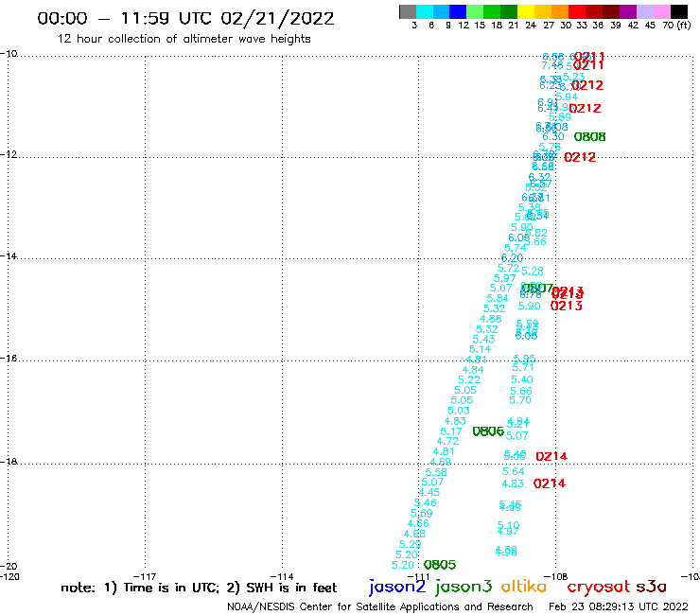
Task: Click the wave height value '5.40'
Action: [x=522, y=379]
